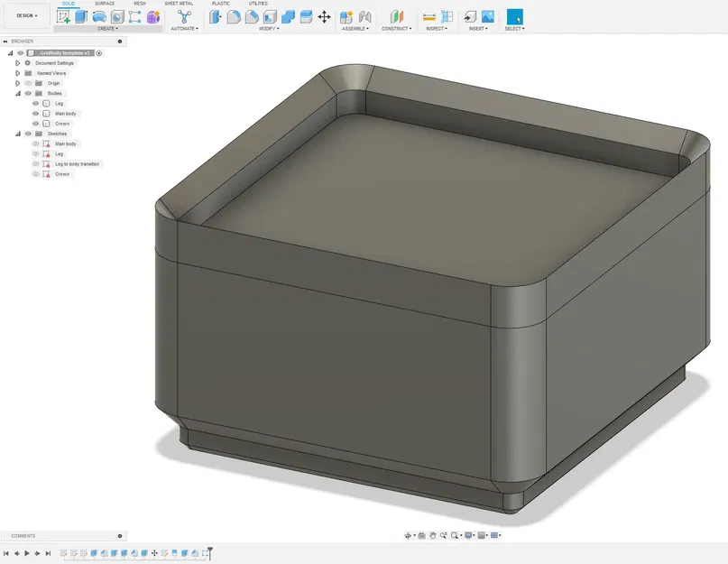This screenshot has width=728, height=564.
Task: Click the Insert Canvas icon
Action: 486,15
